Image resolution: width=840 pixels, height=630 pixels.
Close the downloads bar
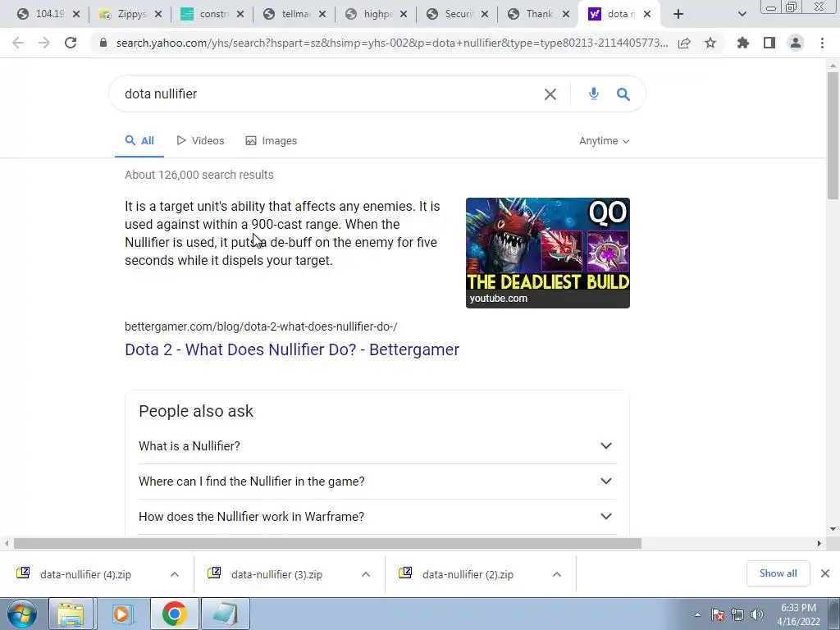[x=825, y=573]
